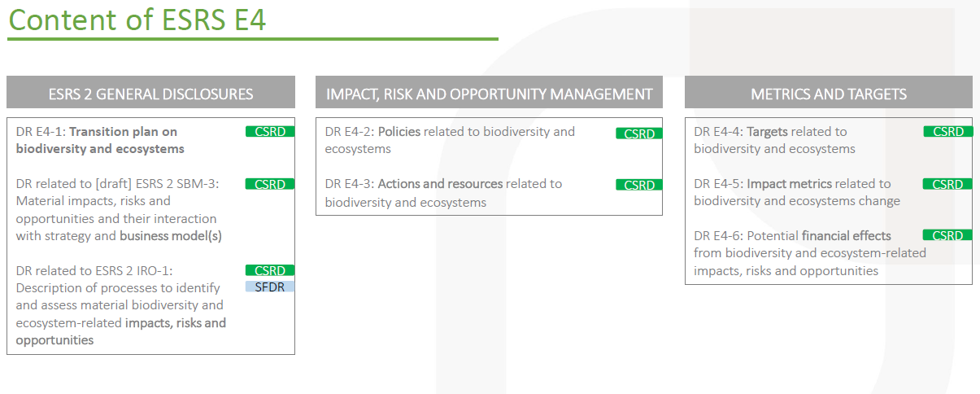This screenshot has height=394, width=980.
Task: Open the DR E4-5 Impact metrics text
Action: tap(796, 192)
